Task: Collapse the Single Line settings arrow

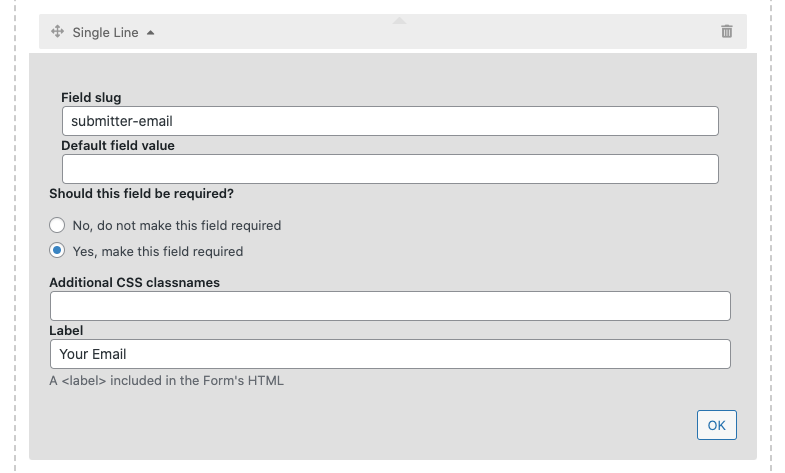Action: click(151, 33)
